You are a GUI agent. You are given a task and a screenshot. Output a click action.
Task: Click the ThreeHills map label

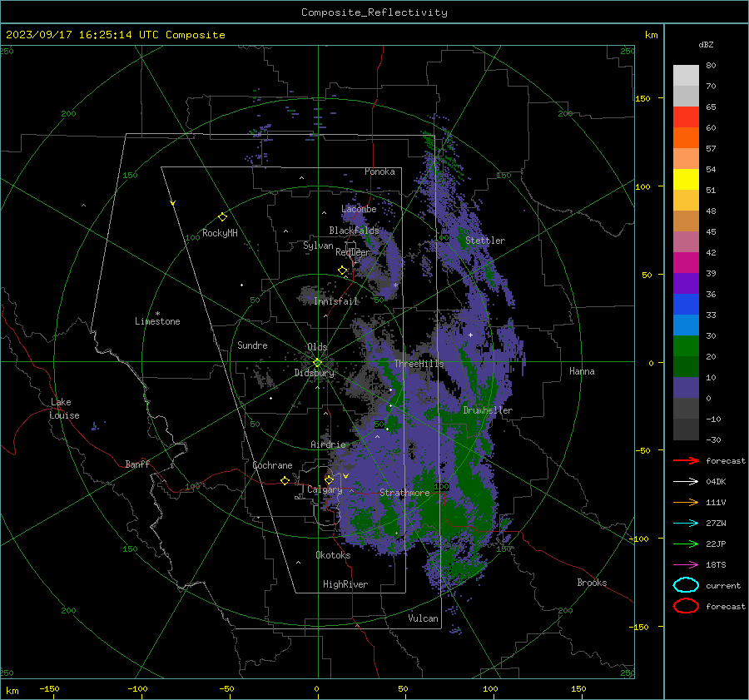point(419,364)
